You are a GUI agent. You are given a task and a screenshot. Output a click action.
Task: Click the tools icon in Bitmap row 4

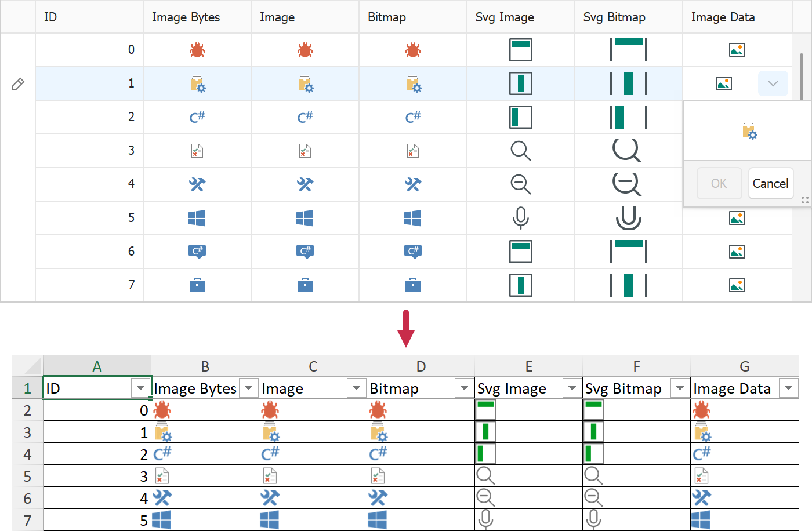pyautogui.click(x=412, y=184)
